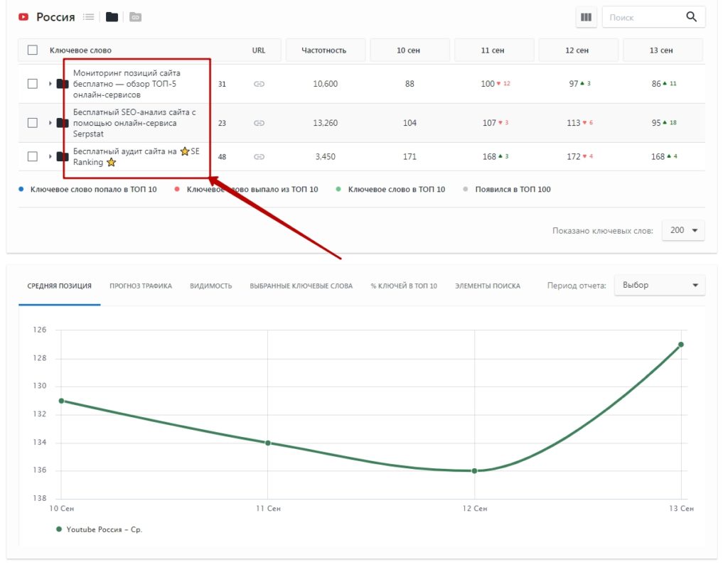Viewport: 728px width, 567px height.
Task: Open the Период отчета Выбор dropdown
Action: 660,285
